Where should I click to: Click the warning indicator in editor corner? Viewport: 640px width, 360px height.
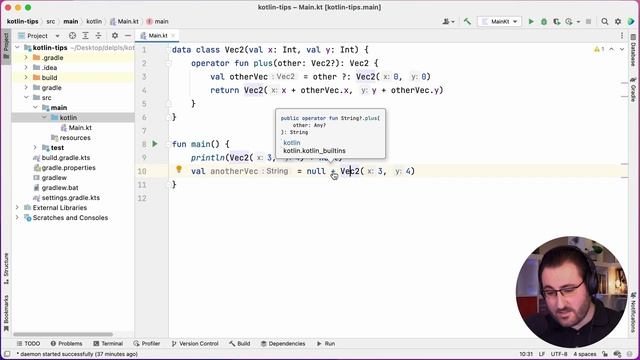coord(599,49)
